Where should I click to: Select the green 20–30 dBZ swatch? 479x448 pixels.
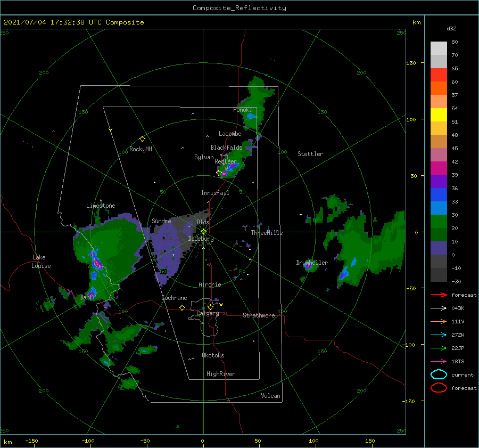click(x=439, y=222)
